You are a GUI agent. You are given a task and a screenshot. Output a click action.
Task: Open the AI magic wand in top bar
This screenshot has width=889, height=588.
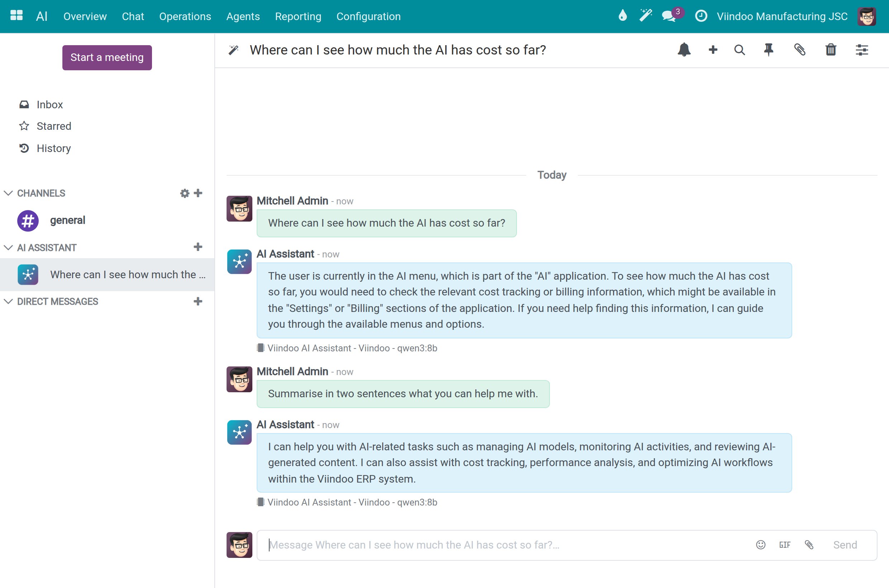coord(645,16)
